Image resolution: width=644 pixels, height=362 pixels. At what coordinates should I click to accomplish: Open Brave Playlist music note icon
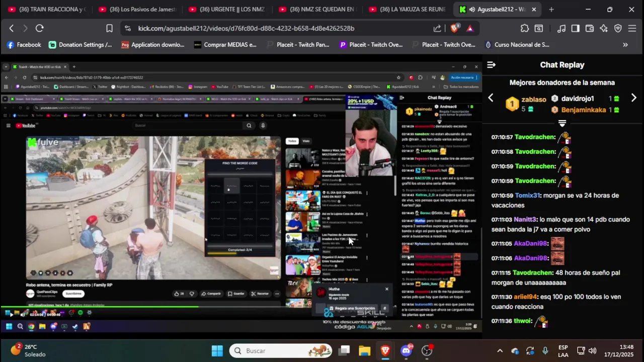pyautogui.click(x=561, y=29)
